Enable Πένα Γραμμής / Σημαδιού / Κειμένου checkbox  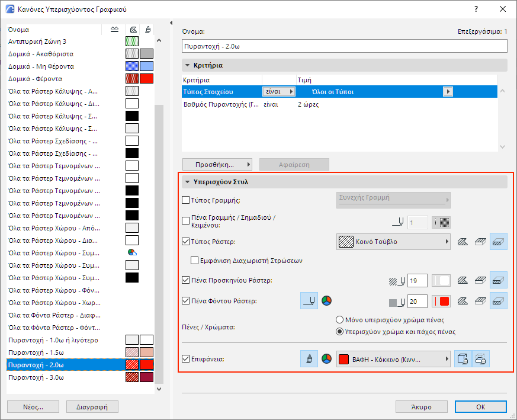coord(185,221)
